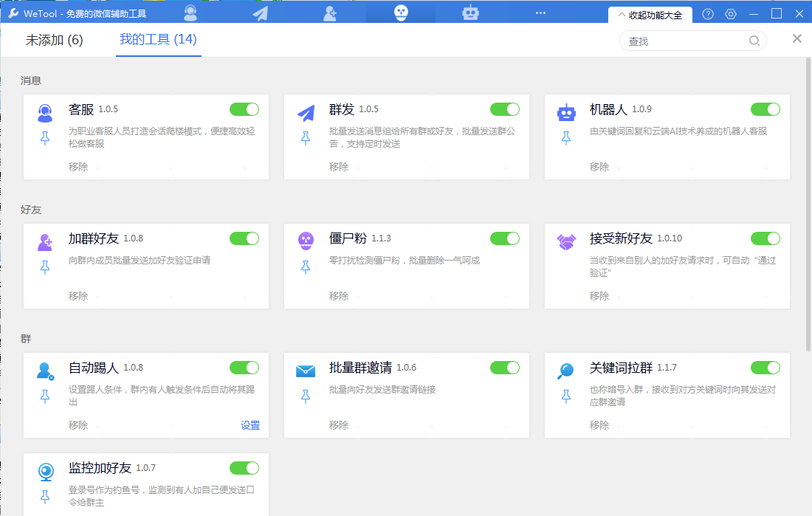Pin the 监控加好友 tool
Screen dimensions: 812x516
[45, 497]
